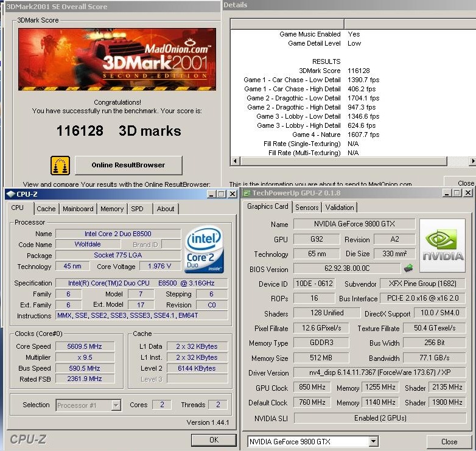This screenshot has height=451, width=476.
Task: Click the Specification field showing E8500 @ 3.16GHz
Action: (x=141, y=283)
